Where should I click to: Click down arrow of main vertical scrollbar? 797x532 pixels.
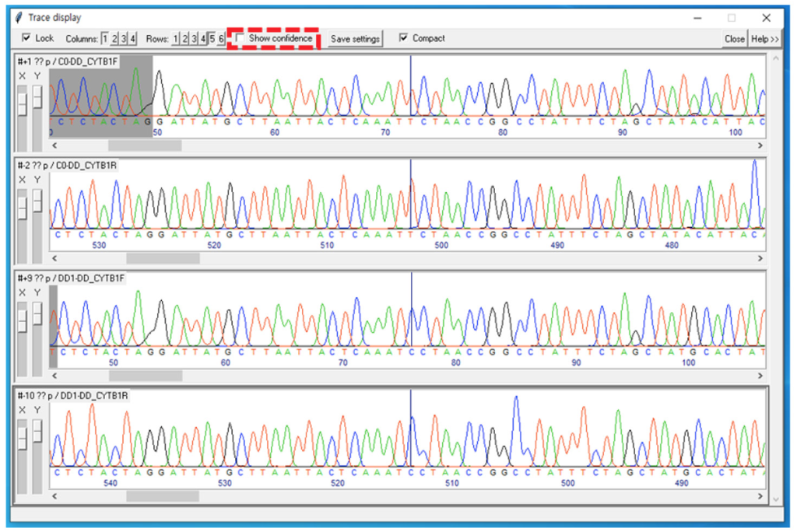point(774,499)
